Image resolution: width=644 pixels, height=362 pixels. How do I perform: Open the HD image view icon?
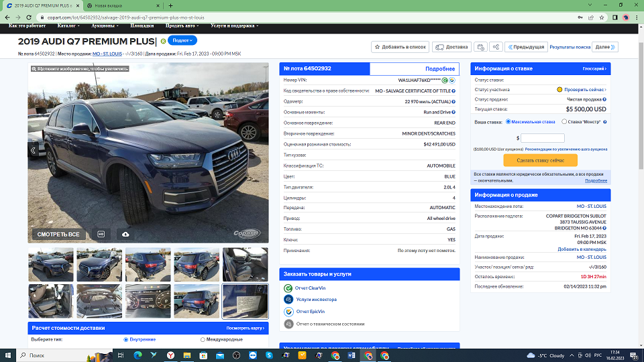(x=101, y=234)
